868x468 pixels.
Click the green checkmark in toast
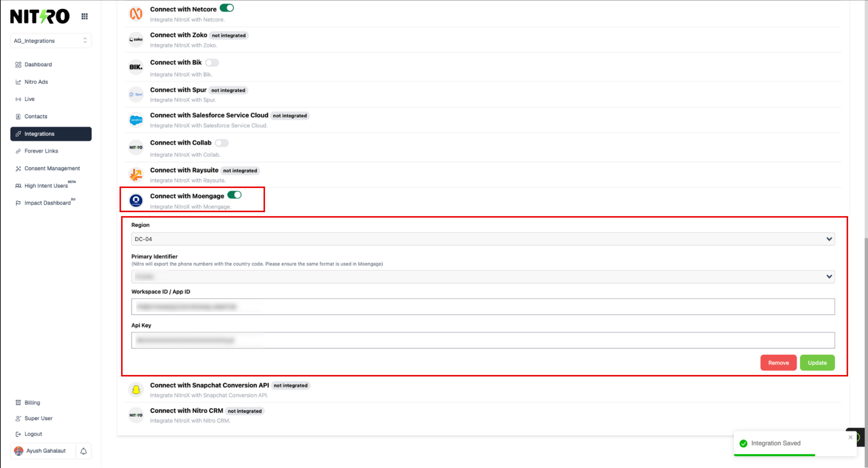(x=743, y=443)
